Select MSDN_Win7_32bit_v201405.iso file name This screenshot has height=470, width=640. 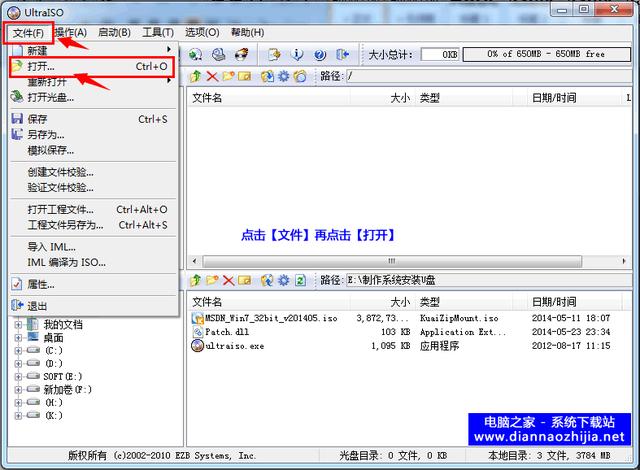271,318
